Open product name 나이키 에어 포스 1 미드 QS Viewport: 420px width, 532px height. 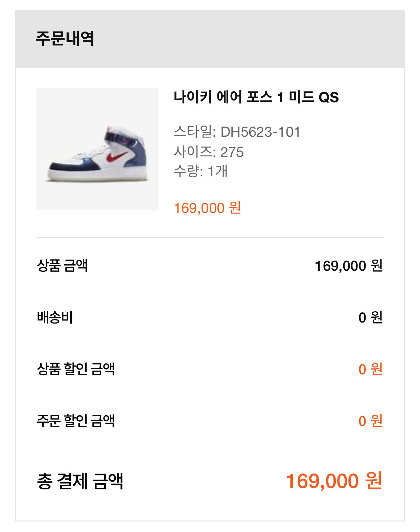click(x=256, y=97)
